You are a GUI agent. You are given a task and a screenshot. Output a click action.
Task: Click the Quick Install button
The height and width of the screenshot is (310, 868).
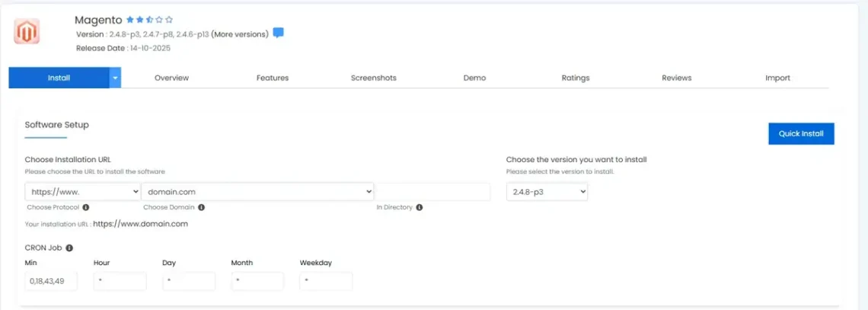(801, 133)
